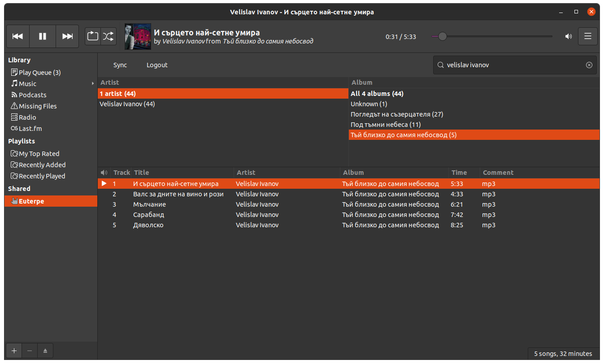Click the song position slider

[x=492, y=36]
